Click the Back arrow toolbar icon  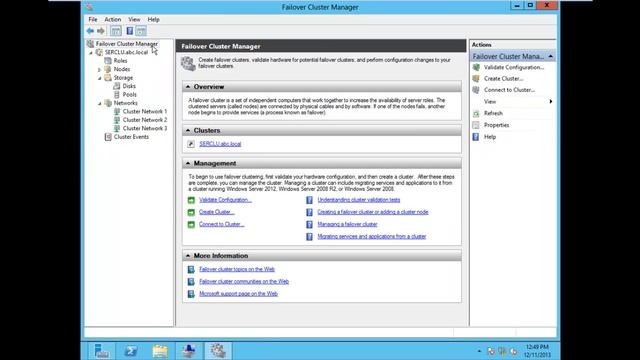click(90, 31)
